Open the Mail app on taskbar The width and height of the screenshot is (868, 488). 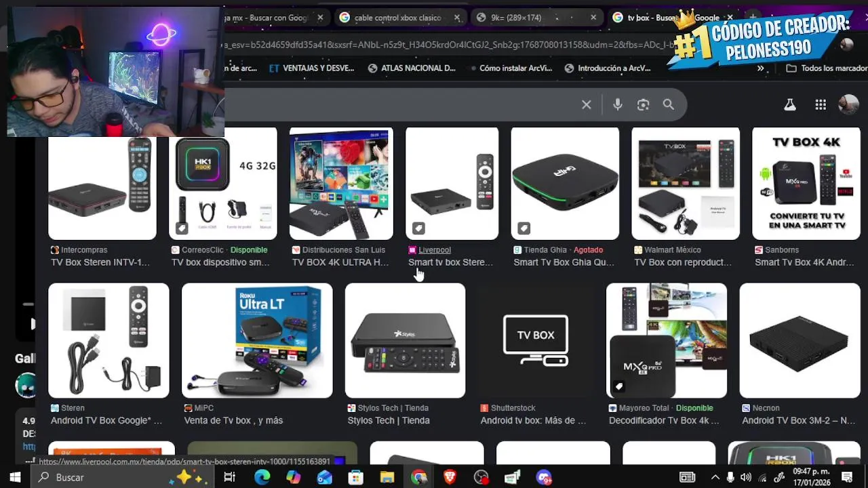coord(325,477)
